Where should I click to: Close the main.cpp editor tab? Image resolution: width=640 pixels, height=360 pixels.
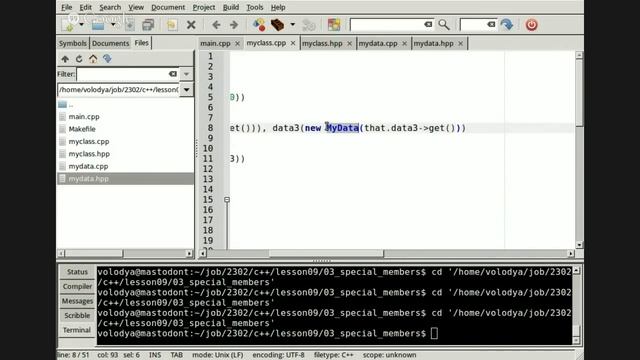[237, 43]
